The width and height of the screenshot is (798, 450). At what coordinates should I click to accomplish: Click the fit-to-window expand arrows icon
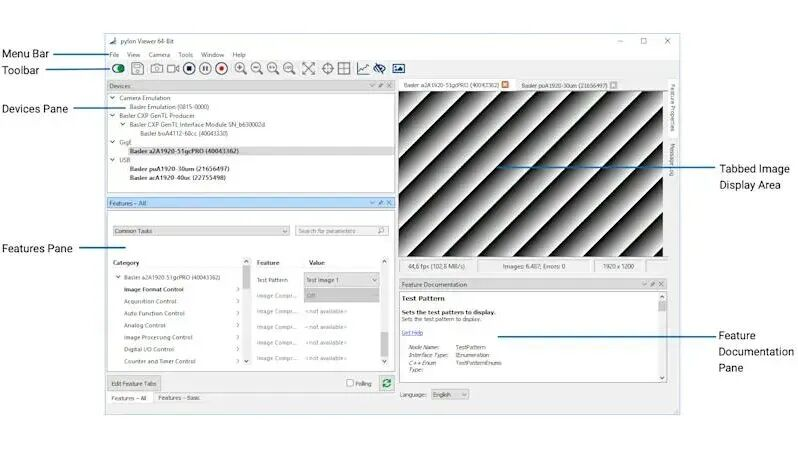tap(308, 68)
